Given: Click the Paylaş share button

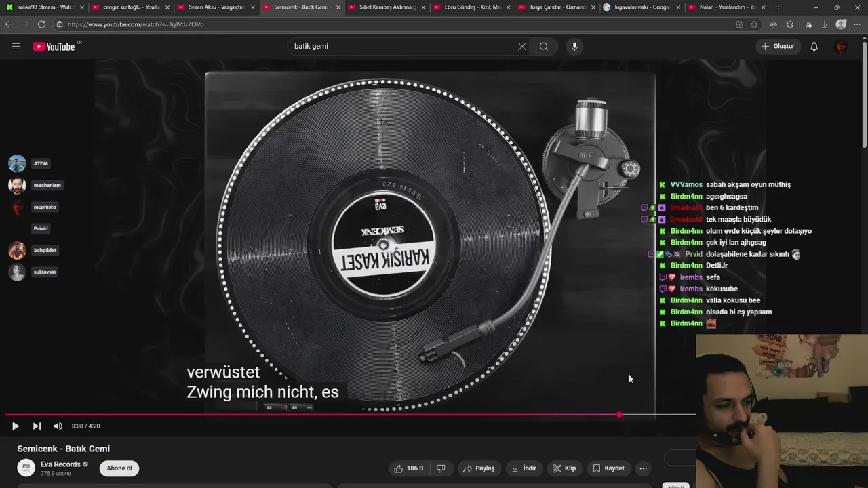Looking at the screenshot, I should (479, 468).
